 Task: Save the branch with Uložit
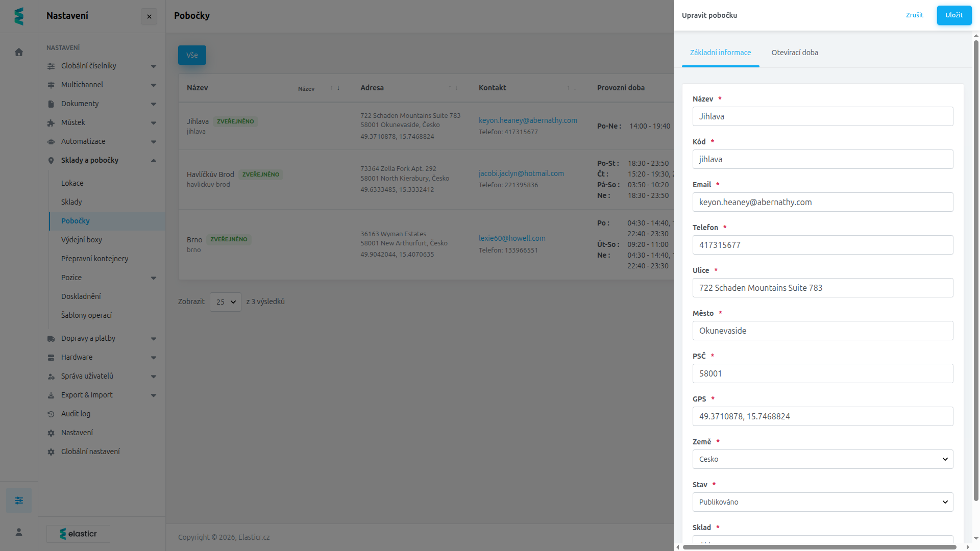tap(953, 15)
